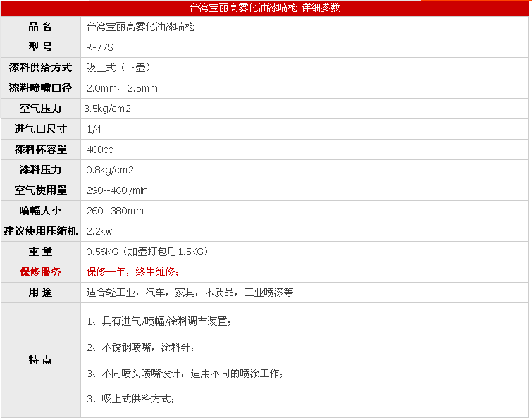Click the value 吸上式（下壶）
Screen dimensions: 532x418
tap(118, 68)
